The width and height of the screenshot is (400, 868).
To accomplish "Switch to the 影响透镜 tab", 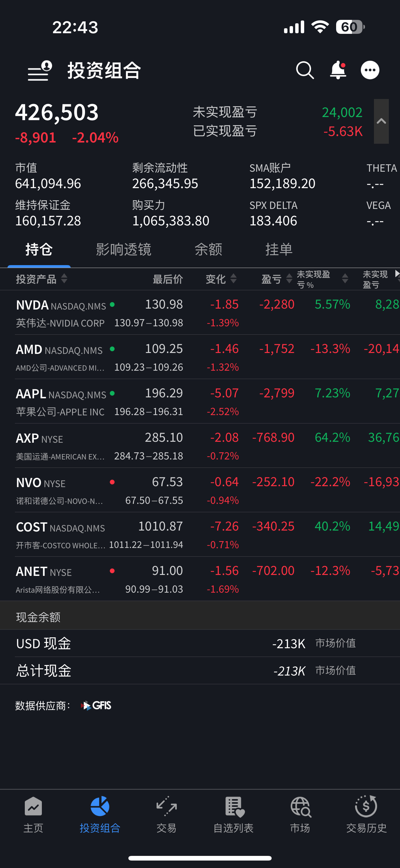I will point(124,250).
